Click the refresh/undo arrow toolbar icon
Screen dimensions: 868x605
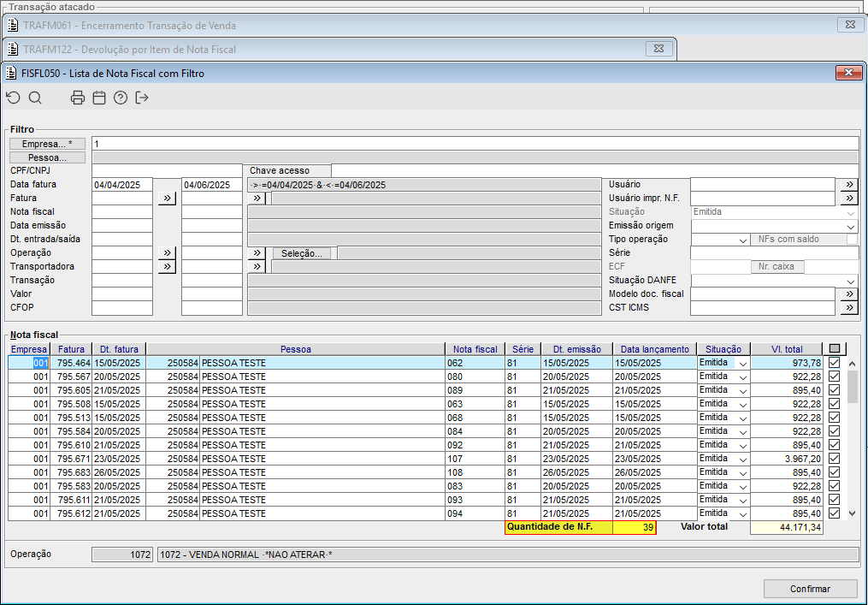[12, 98]
